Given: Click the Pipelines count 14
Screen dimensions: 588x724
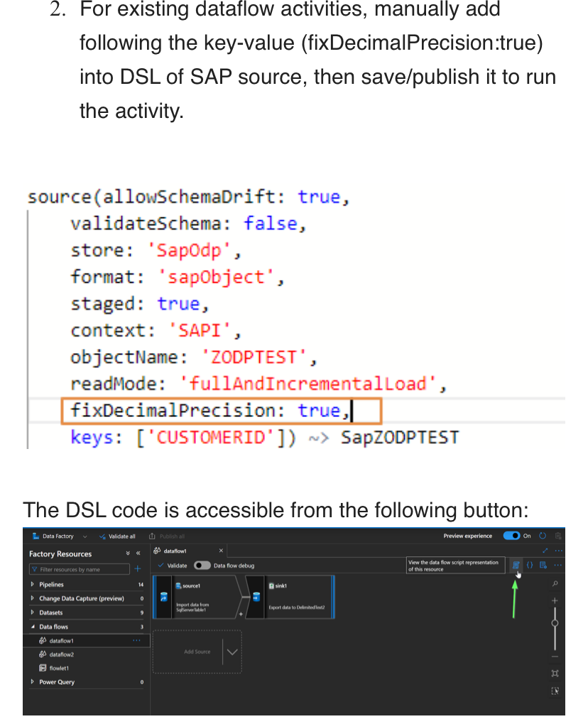Looking at the screenshot, I should point(141,585).
